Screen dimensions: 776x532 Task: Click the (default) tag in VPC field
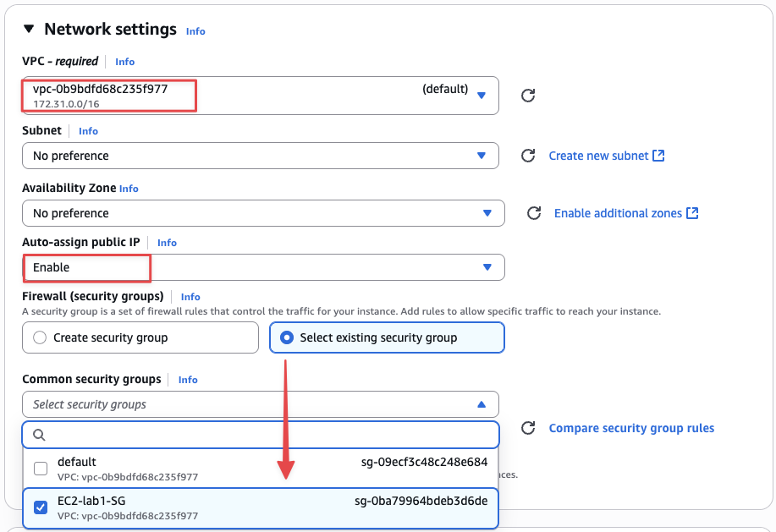[x=445, y=89]
